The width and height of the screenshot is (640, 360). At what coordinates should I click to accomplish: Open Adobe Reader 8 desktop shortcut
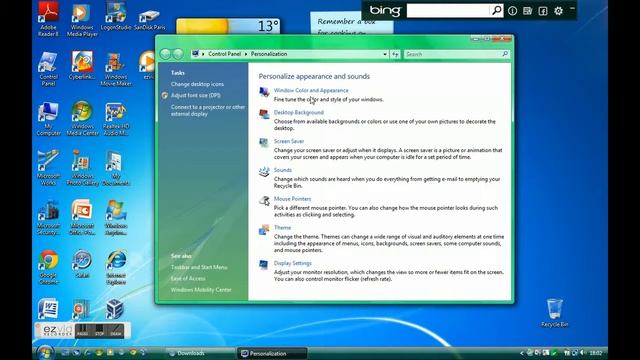48,19
